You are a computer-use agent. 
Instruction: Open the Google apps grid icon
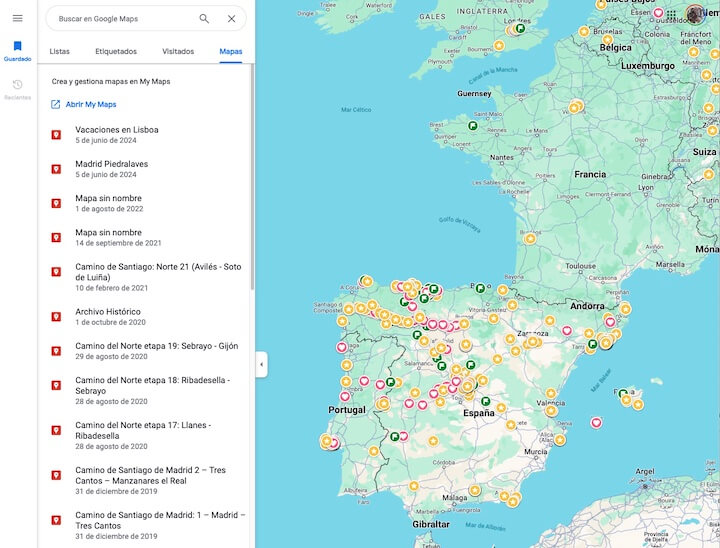pos(671,14)
